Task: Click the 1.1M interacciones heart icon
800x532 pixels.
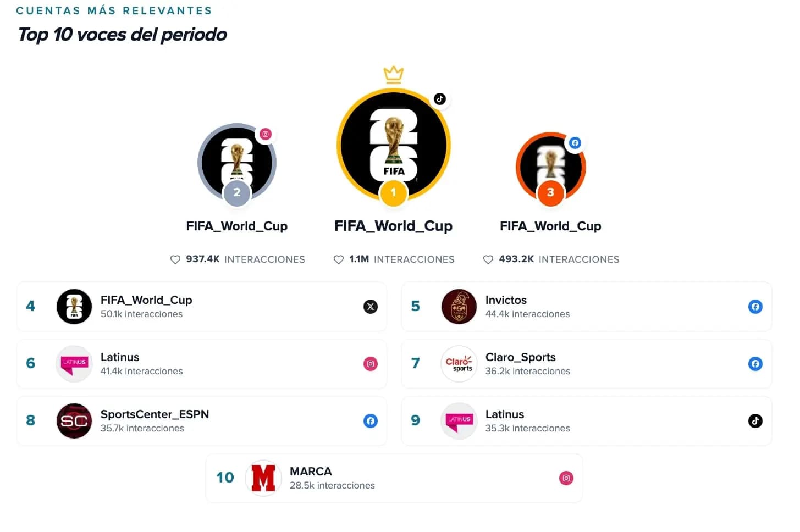Action: 339,259
